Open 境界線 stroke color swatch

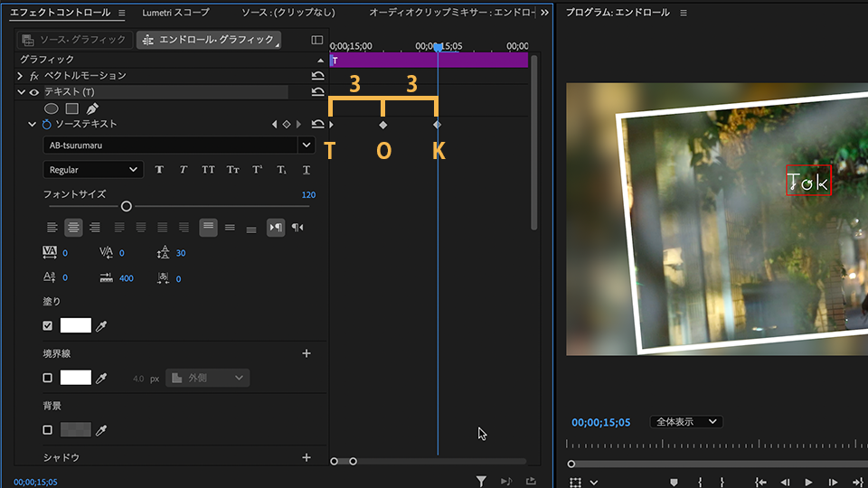click(75, 378)
